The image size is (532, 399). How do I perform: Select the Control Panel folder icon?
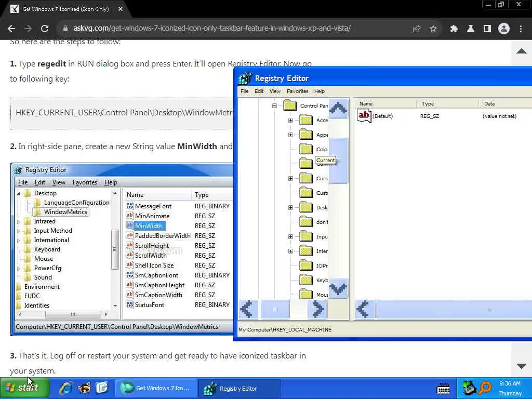click(290, 105)
